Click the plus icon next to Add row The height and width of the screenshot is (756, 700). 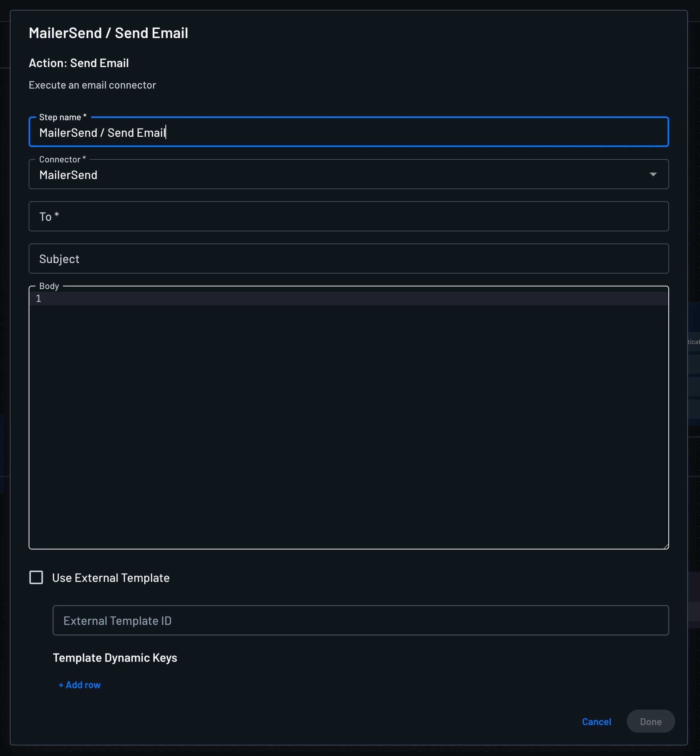pyautogui.click(x=62, y=684)
